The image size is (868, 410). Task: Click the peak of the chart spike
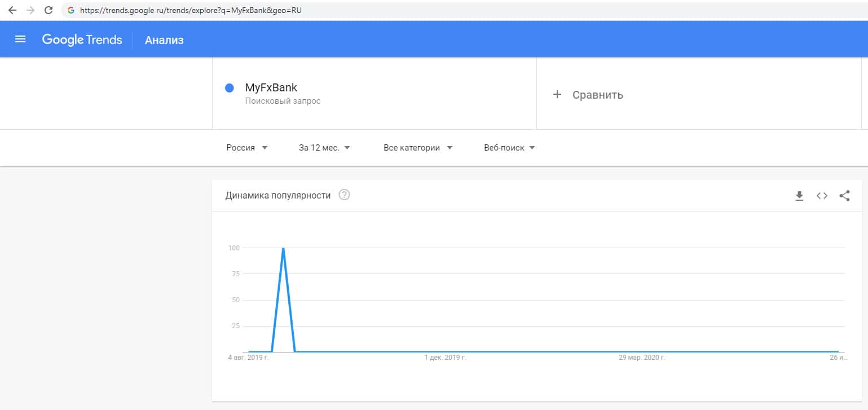(x=283, y=248)
